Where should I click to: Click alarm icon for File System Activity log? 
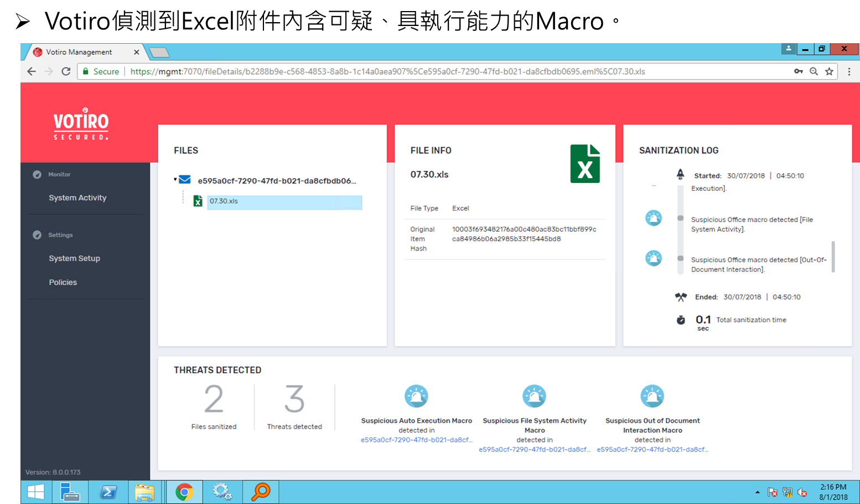[654, 218]
